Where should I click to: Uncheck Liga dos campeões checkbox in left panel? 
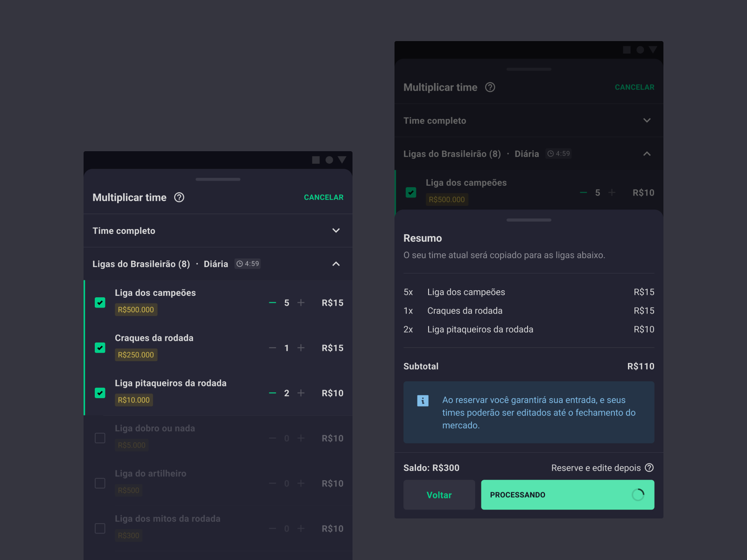click(100, 303)
